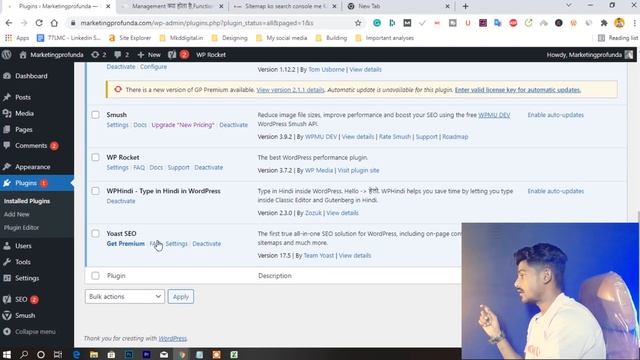Screen dimensions: 640x360
Task: Click the SEO Yoast sidebar icon
Action: click(7, 299)
